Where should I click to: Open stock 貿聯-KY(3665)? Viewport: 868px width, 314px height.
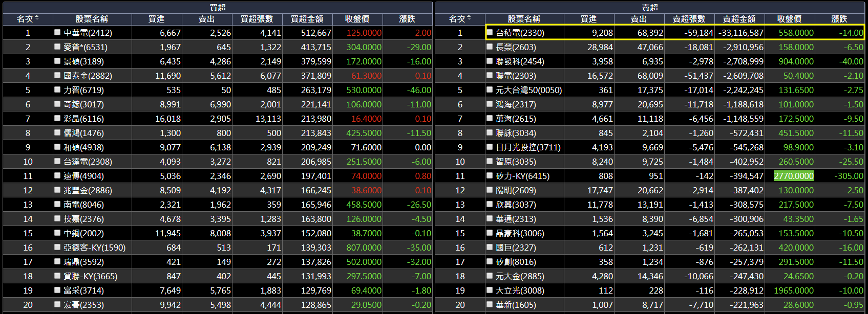[x=90, y=276]
